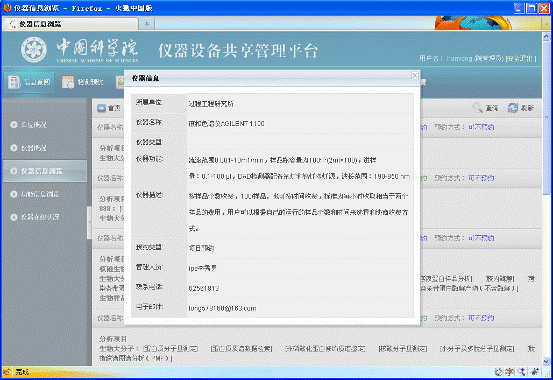Screen dimensions: 553x380
Task: Click the 仪器设备共享管理平台 page title
Action: (238, 50)
